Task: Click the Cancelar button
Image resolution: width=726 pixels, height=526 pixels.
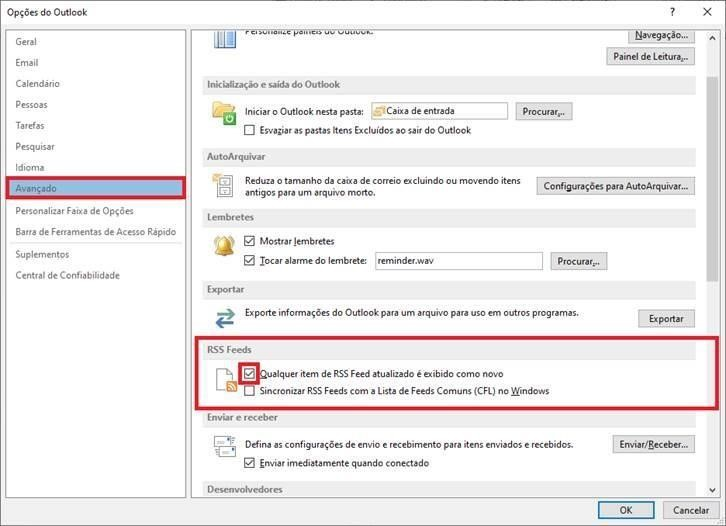Action: 691,510
